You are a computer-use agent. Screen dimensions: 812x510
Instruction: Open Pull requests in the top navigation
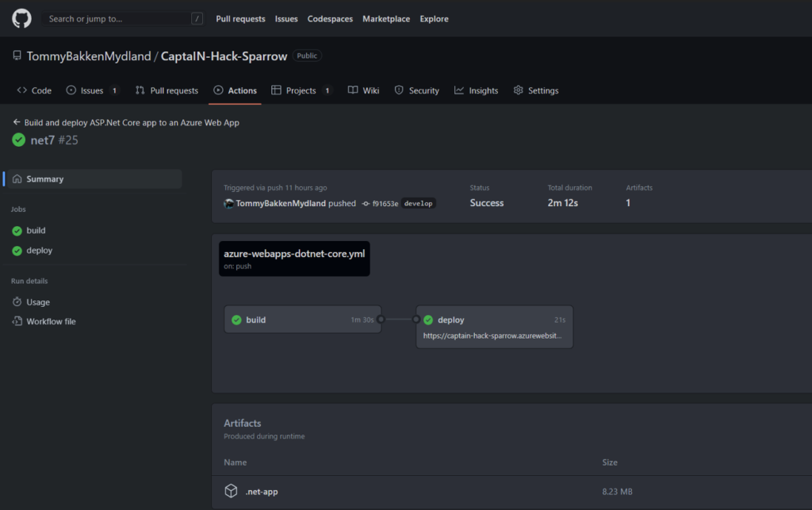[240, 19]
